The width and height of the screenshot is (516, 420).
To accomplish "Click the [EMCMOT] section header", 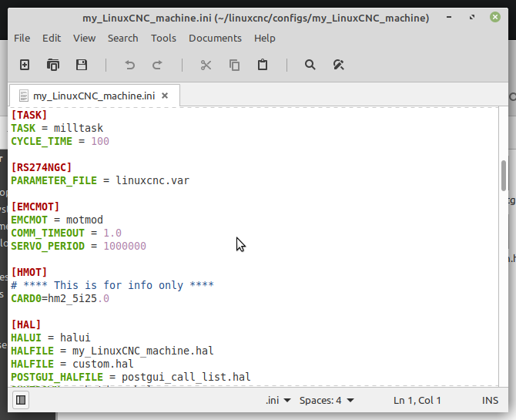I will (35, 207).
